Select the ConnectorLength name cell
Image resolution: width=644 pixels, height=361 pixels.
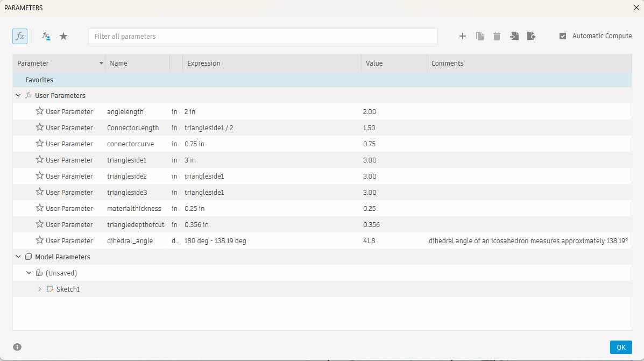(133, 128)
